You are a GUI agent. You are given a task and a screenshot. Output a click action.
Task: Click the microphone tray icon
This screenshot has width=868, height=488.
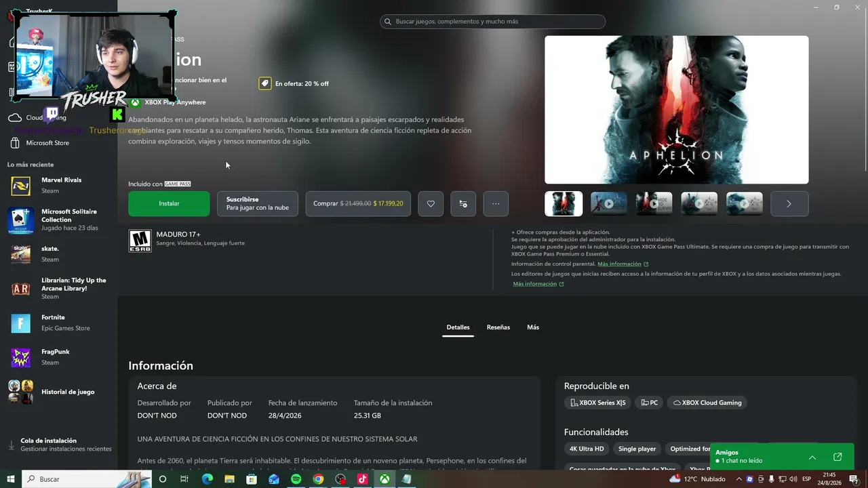(771, 479)
